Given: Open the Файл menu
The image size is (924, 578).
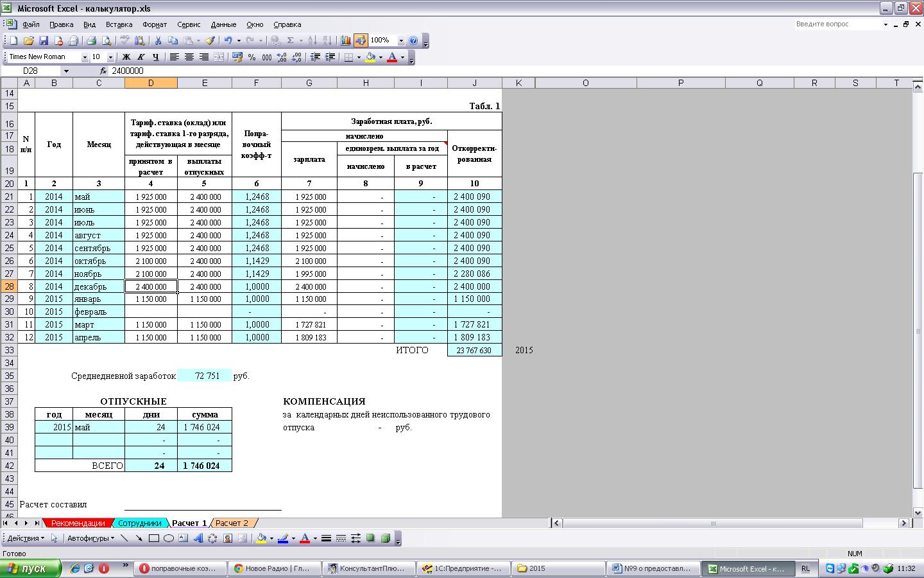Looking at the screenshot, I should [31, 24].
